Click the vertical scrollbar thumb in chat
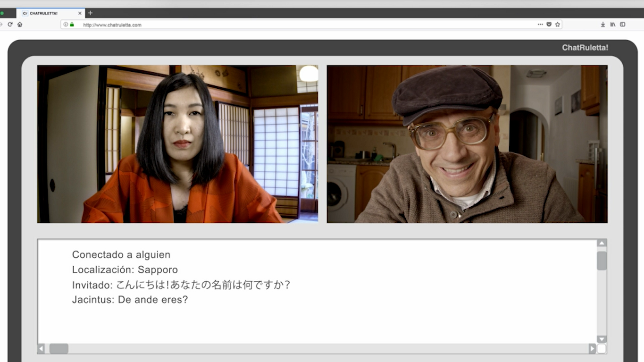Viewport: 644px width, 362px height. tap(602, 261)
